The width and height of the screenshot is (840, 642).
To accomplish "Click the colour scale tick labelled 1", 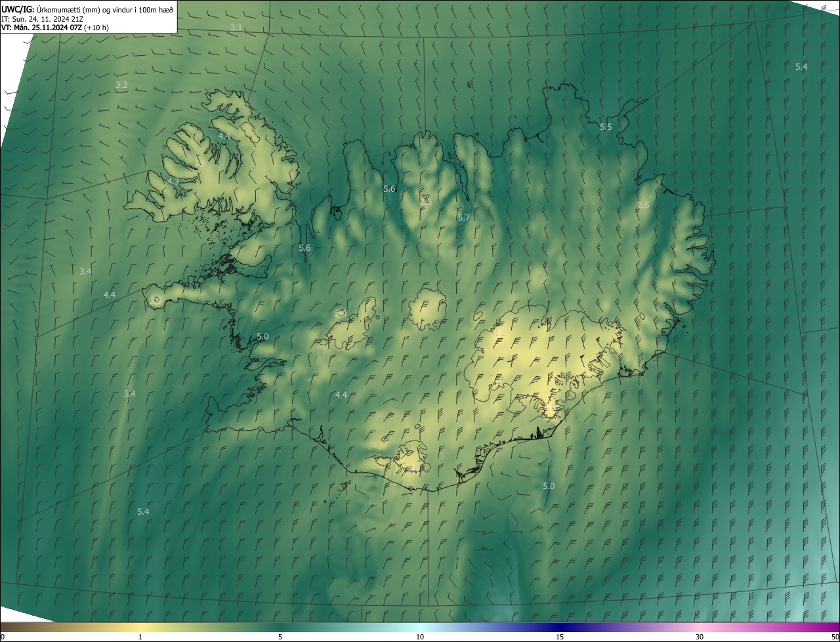I will click(140, 637).
